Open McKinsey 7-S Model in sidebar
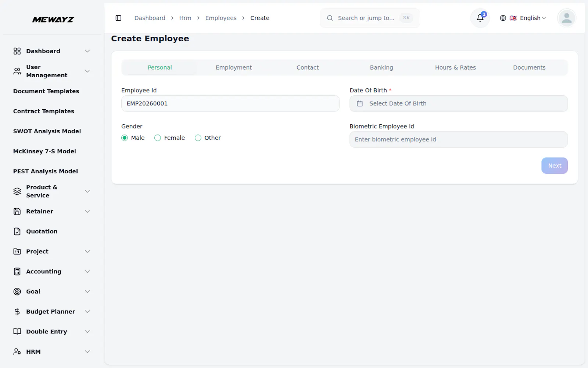588x368 pixels. point(44,151)
